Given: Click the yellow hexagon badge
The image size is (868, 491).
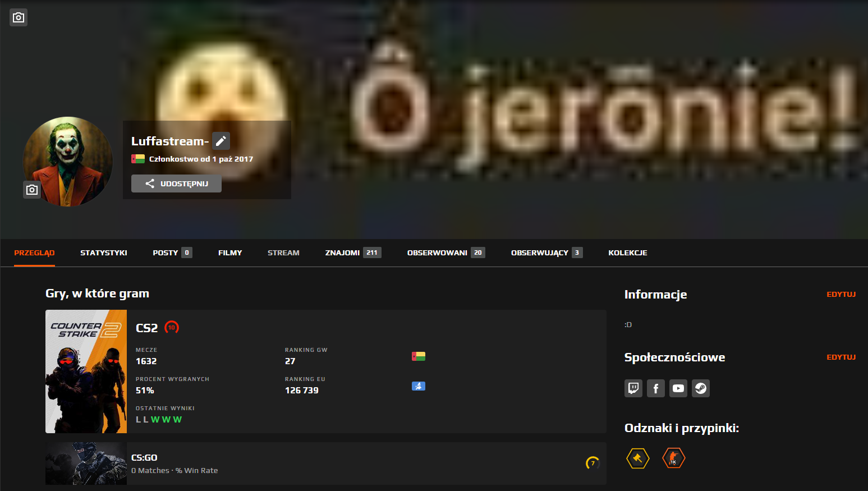Looking at the screenshot, I should (638, 458).
